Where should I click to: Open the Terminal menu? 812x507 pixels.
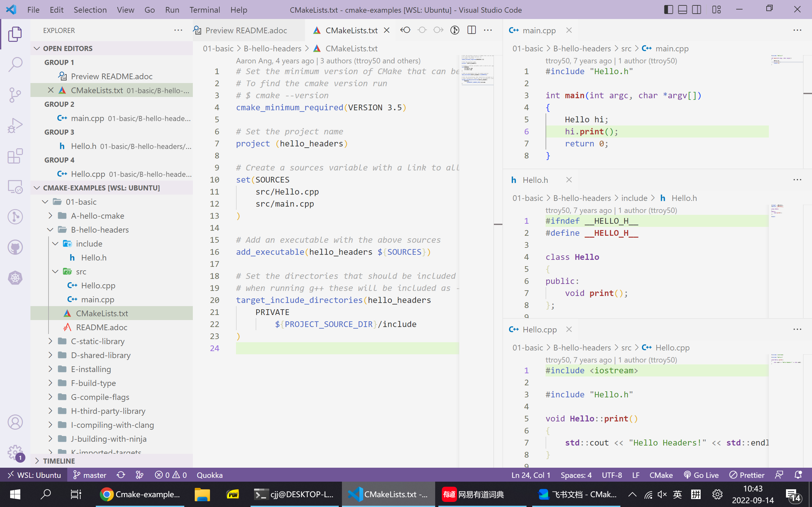(x=205, y=10)
